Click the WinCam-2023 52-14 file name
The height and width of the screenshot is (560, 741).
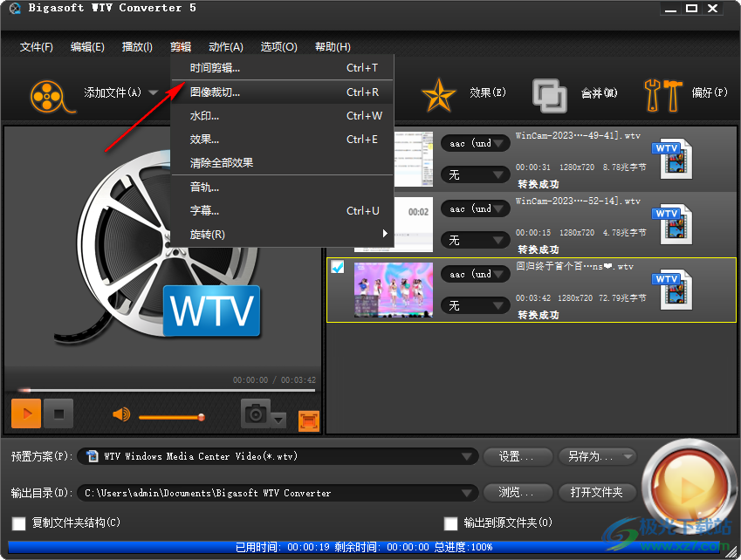click(578, 201)
